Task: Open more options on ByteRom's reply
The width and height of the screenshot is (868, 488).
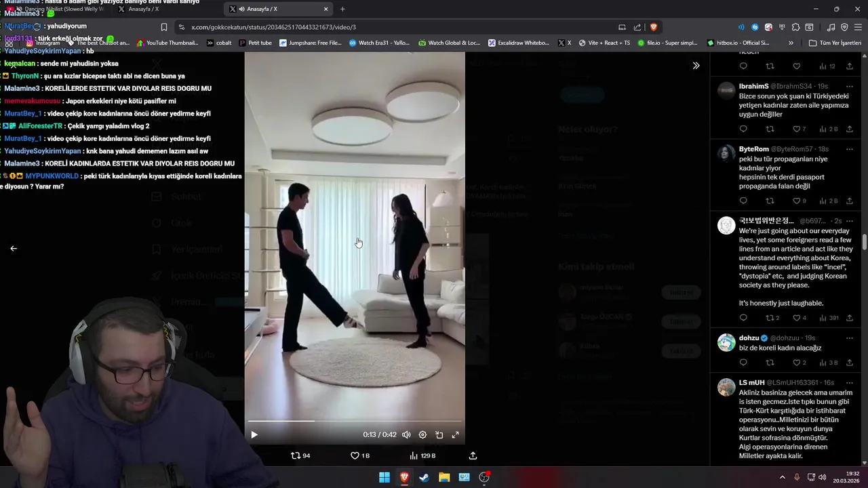Action: (849, 149)
